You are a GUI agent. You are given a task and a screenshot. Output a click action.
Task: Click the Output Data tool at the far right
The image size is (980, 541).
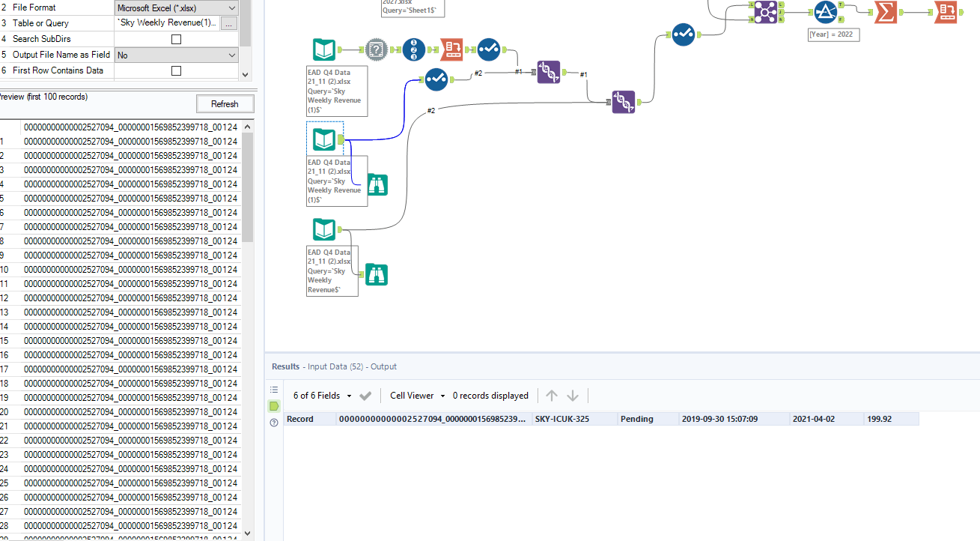[x=946, y=13]
